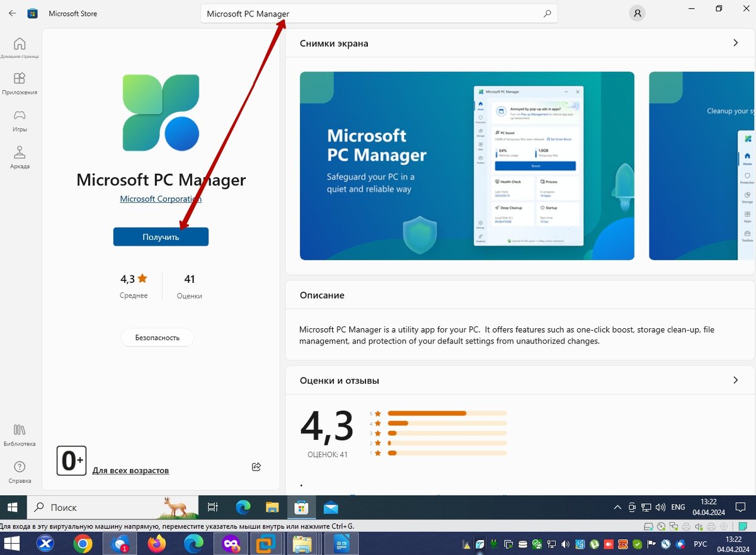The image size is (756, 555).
Task: Open the user account profile icon
Action: point(638,13)
